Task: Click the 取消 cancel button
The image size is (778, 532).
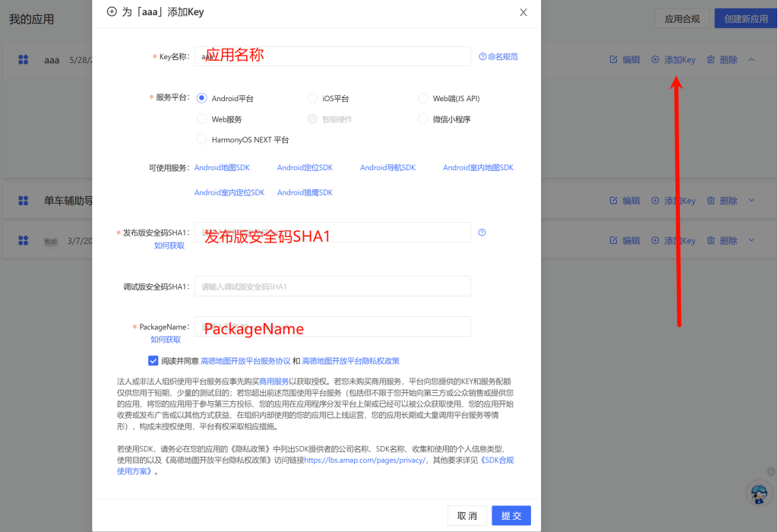Action: (467, 516)
